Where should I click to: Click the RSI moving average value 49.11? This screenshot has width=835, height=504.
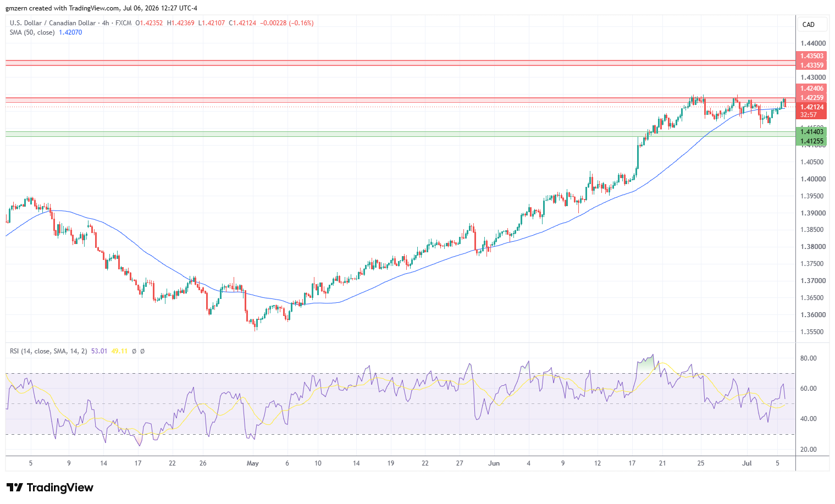pos(119,351)
